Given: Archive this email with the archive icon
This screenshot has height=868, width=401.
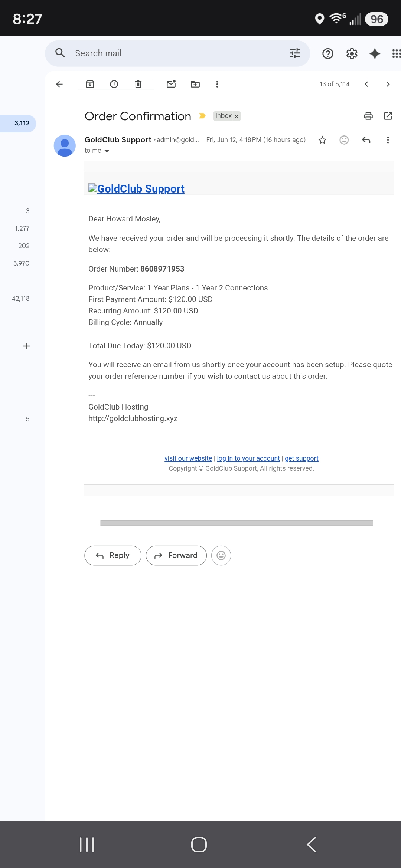Looking at the screenshot, I should (90, 84).
